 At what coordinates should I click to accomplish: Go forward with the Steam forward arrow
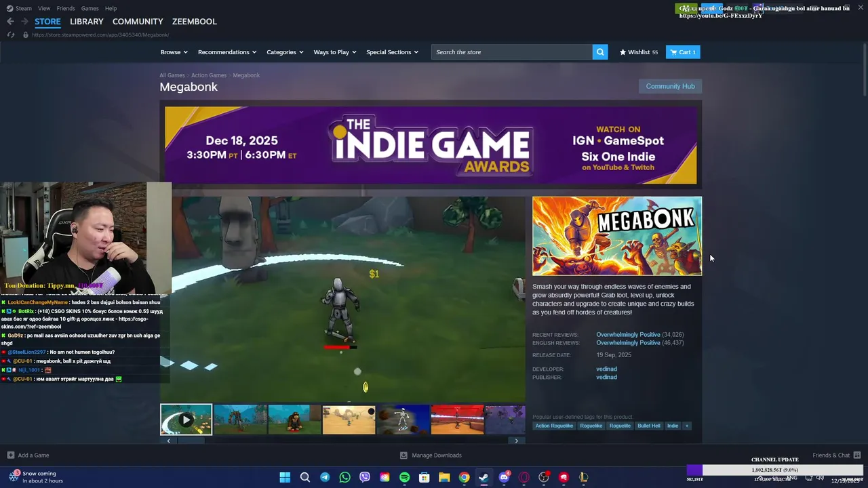pos(24,22)
